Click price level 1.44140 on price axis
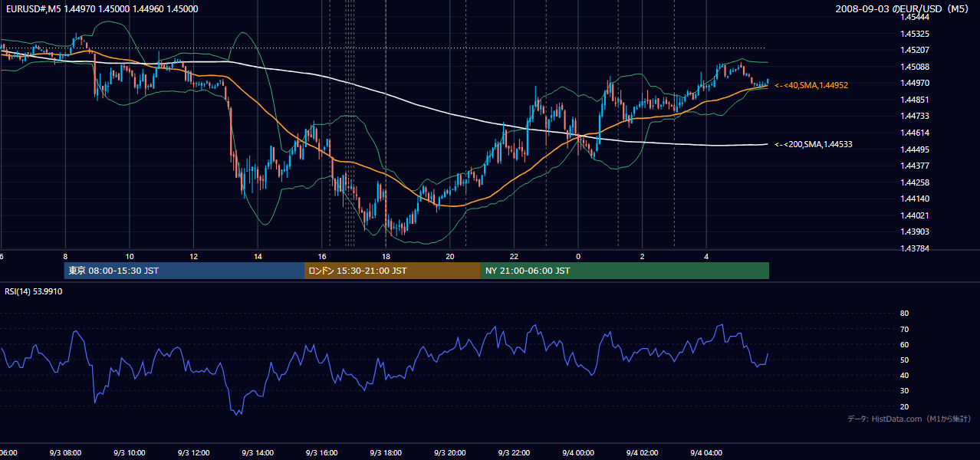980x460 pixels. point(915,199)
